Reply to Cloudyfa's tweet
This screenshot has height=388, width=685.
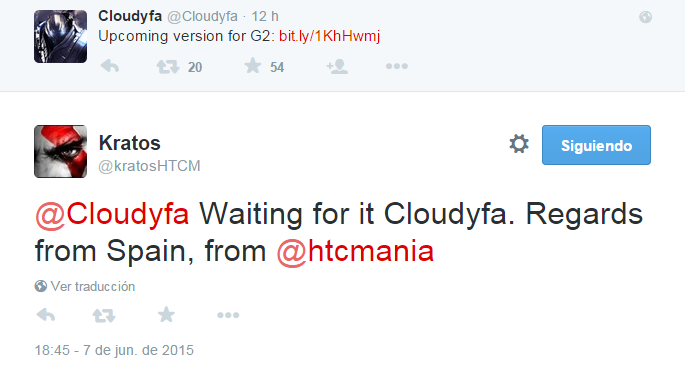[110, 66]
